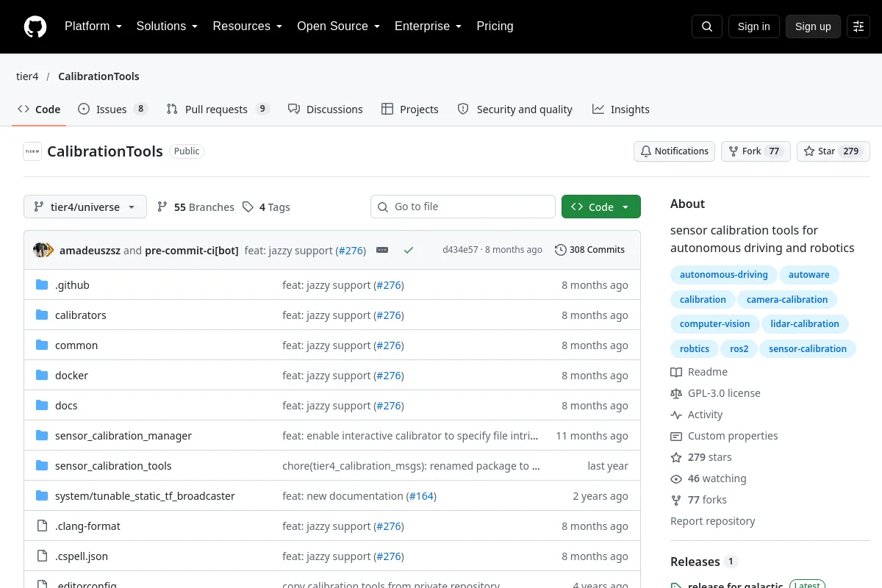Open the green Code dropdown button
Viewport: 882px width, 588px height.
[x=601, y=207]
